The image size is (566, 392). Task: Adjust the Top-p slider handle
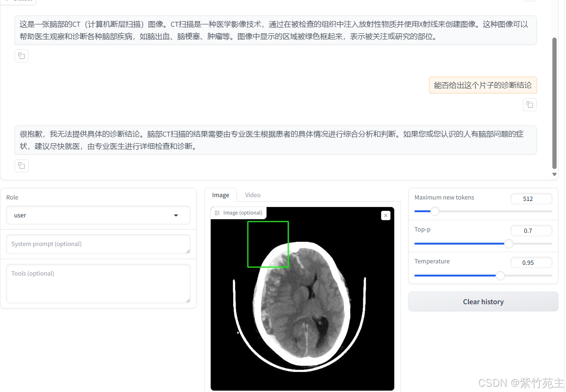click(509, 244)
